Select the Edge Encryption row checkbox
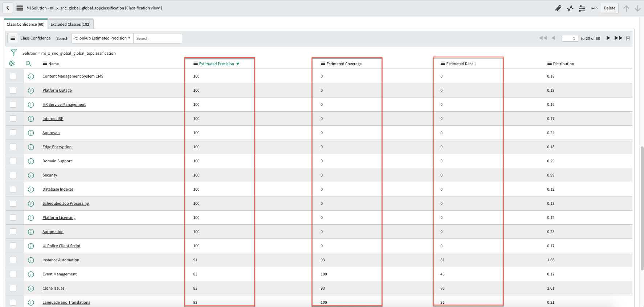Viewport: 644px width, 307px height. tap(13, 147)
